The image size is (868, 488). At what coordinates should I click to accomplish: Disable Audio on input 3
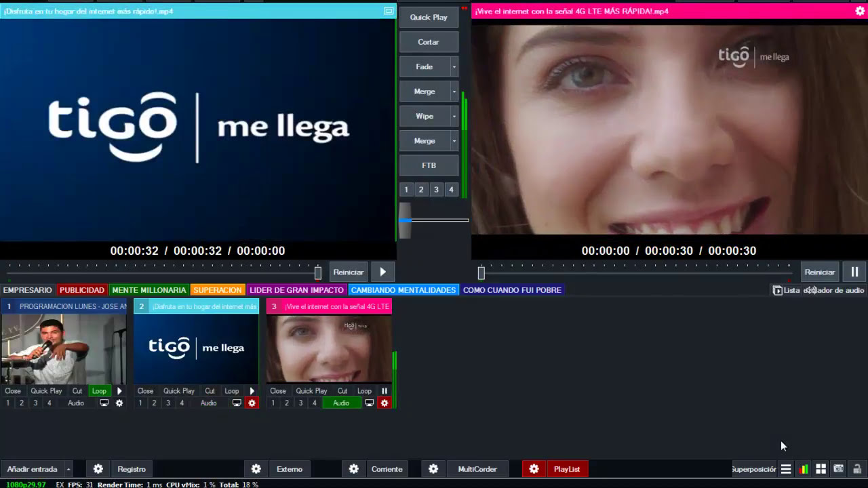341,403
